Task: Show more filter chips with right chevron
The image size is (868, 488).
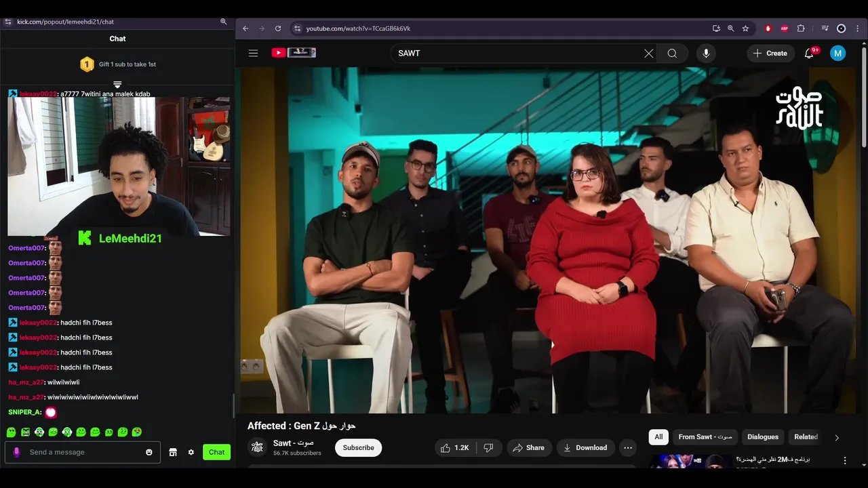Action: pos(837,438)
